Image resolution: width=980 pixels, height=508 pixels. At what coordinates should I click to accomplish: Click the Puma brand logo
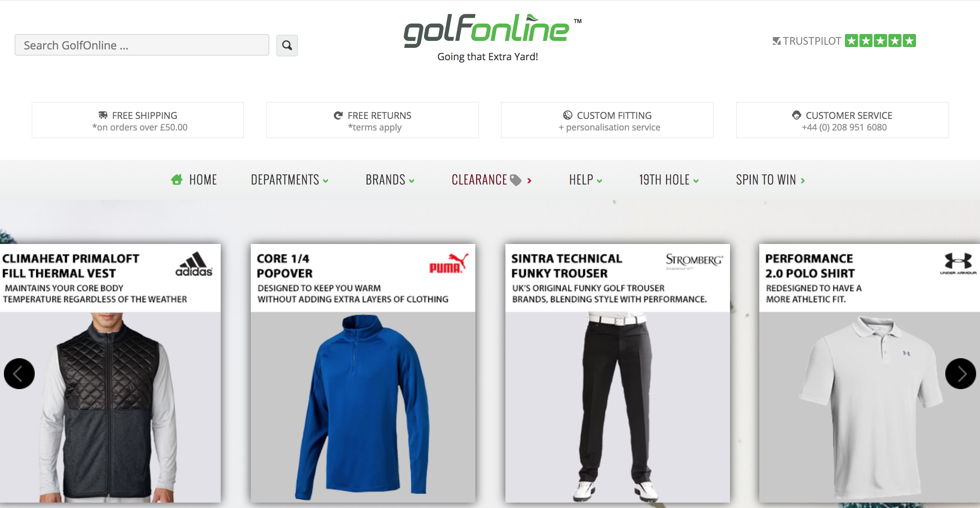tap(449, 263)
